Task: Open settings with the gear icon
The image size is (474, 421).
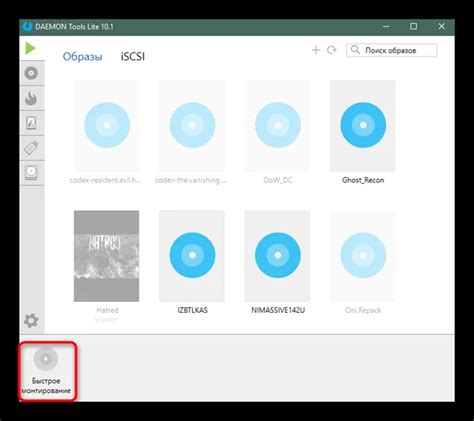Action: click(x=31, y=320)
